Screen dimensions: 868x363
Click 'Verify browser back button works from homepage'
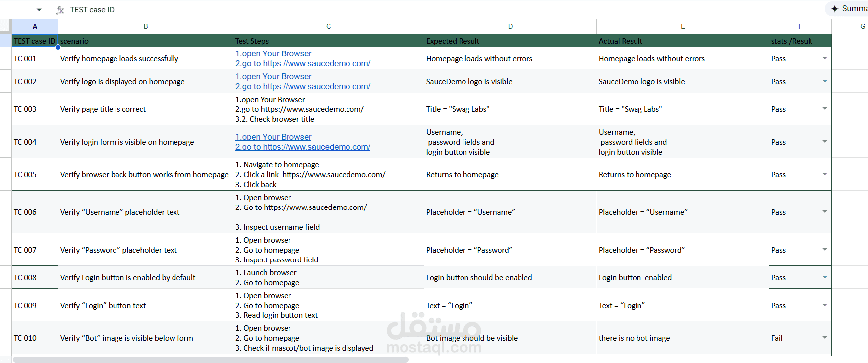click(146, 174)
